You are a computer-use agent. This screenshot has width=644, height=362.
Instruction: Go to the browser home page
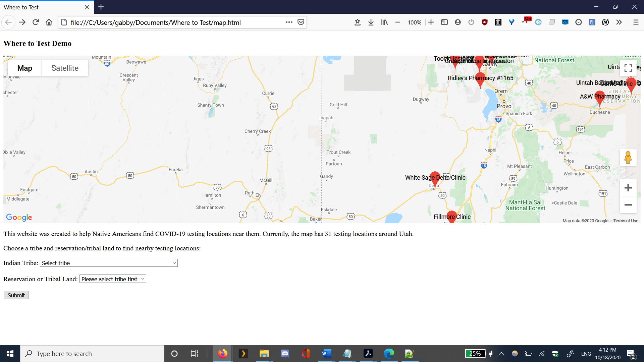[49, 22]
